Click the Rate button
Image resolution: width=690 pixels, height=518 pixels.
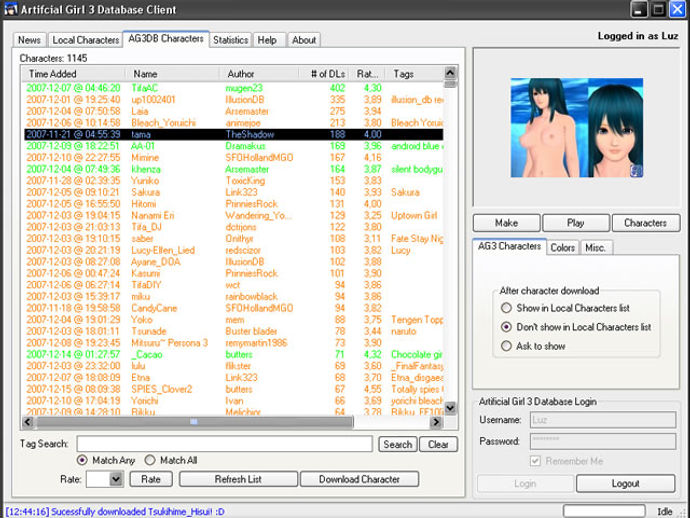tap(151, 479)
